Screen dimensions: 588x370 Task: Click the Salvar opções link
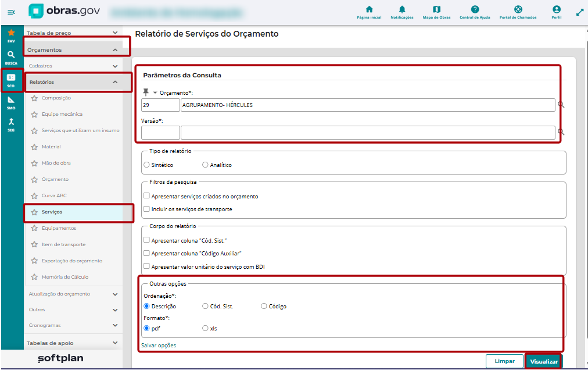tap(158, 345)
